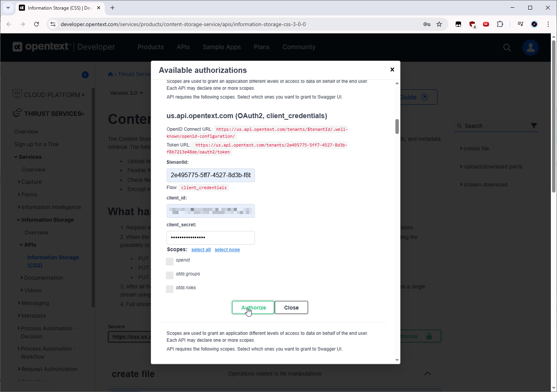Select Information Storage (CSS) sidebar link
This screenshot has height=392, width=557.
click(x=53, y=261)
